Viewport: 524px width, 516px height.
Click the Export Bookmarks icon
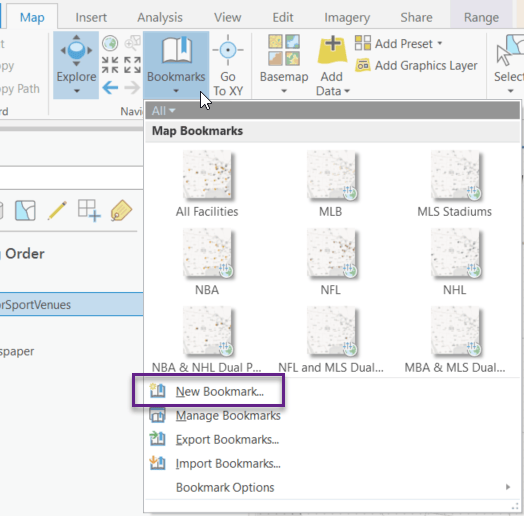[157, 439]
